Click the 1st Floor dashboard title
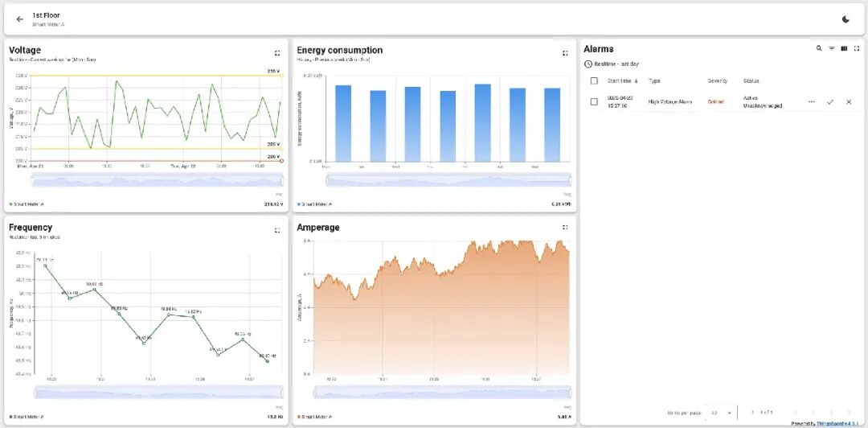This screenshot has height=428, width=868. pos(46,15)
